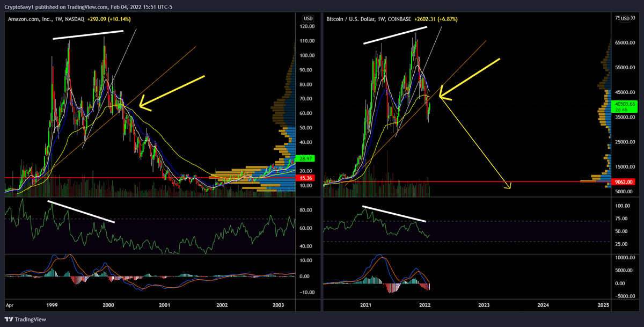Click 25000.00 on the Bitcoin price axis
The width and height of the screenshot is (644, 327).
click(626, 142)
